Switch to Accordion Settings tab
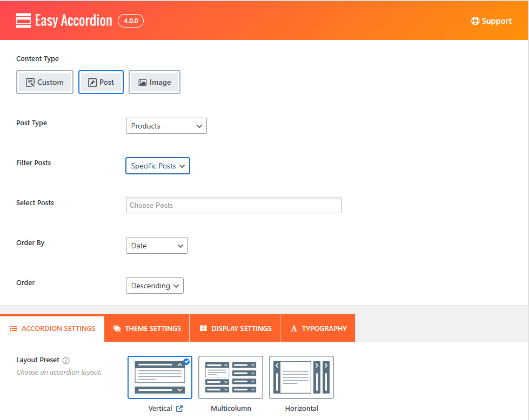Image resolution: width=529 pixels, height=420 pixels. (x=52, y=328)
